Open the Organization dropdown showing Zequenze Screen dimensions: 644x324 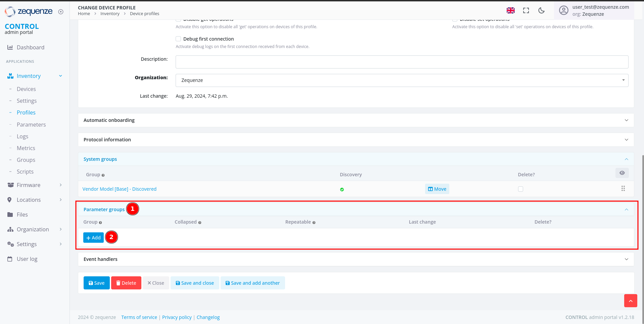pos(402,80)
